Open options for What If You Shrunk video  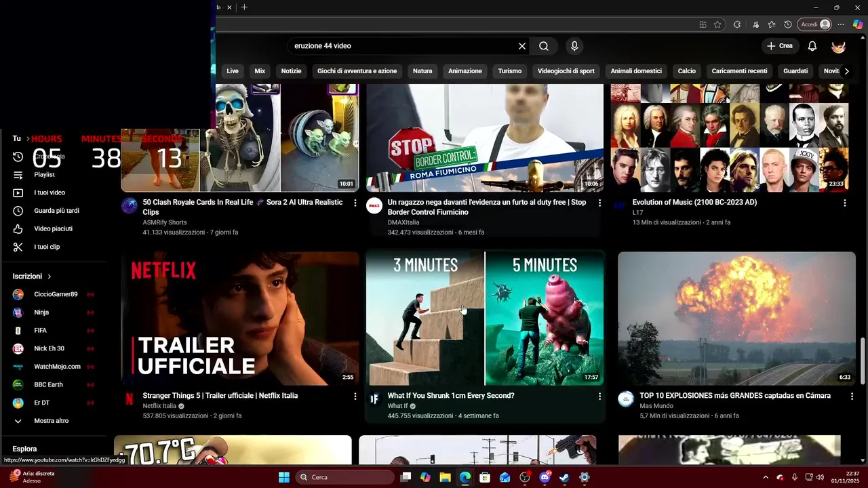click(x=599, y=396)
